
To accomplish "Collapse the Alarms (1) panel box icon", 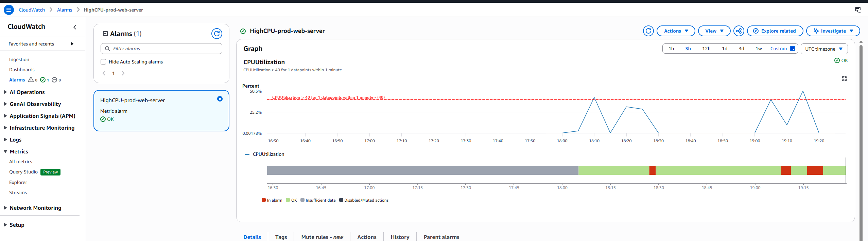I will coord(105,34).
